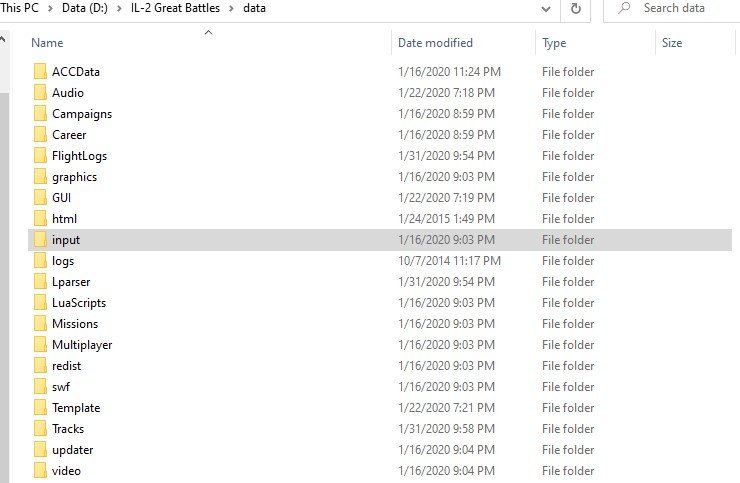Select the html folder name
This screenshot has width=740, height=483.
tap(64, 219)
